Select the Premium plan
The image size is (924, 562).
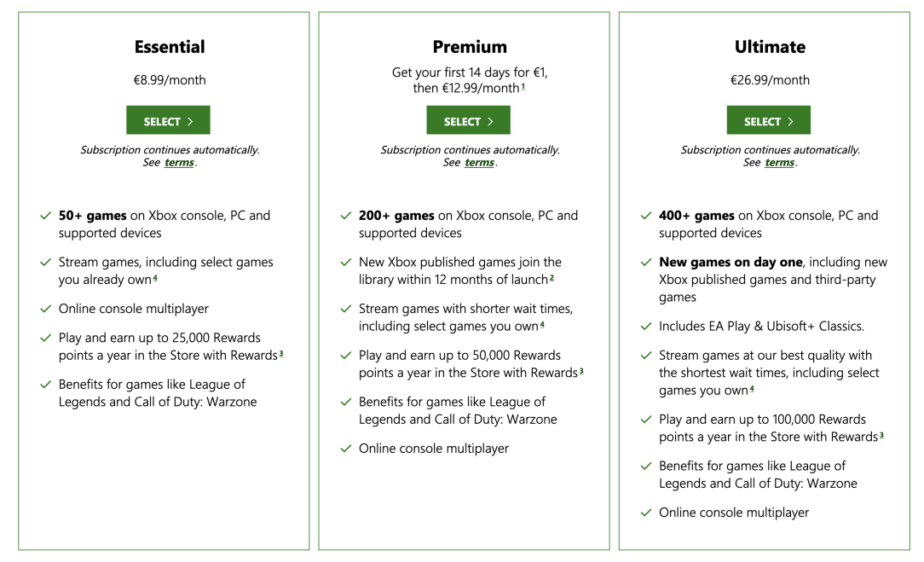pyautogui.click(x=468, y=121)
